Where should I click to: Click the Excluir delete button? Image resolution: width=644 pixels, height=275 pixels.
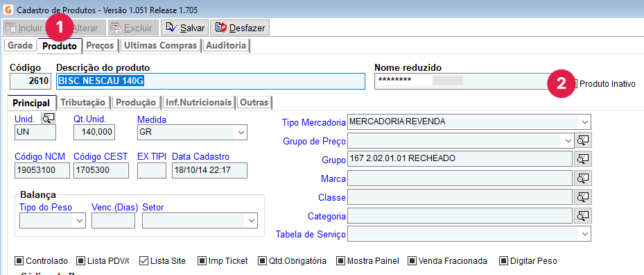click(x=132, y=28)
